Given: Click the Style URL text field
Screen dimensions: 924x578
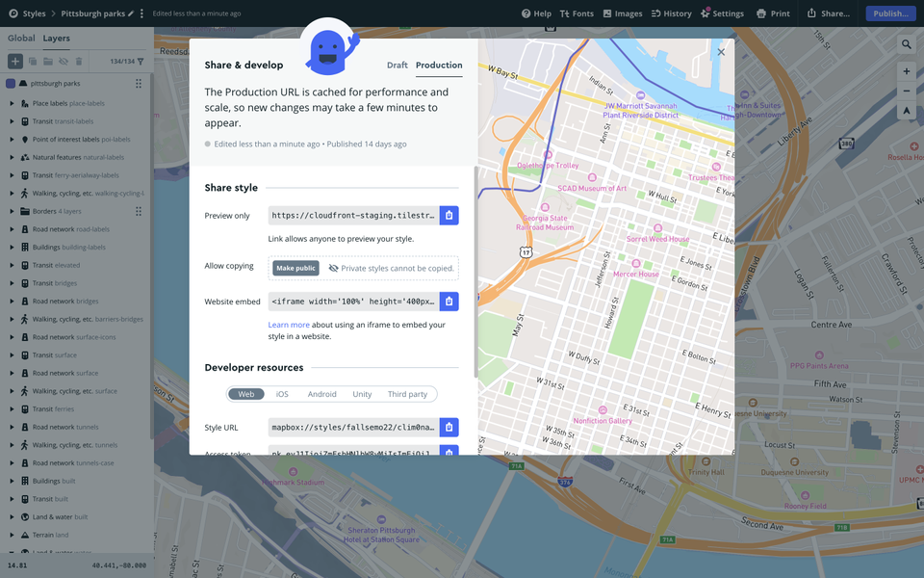Looking at the screenshot, I should [353, 427].
